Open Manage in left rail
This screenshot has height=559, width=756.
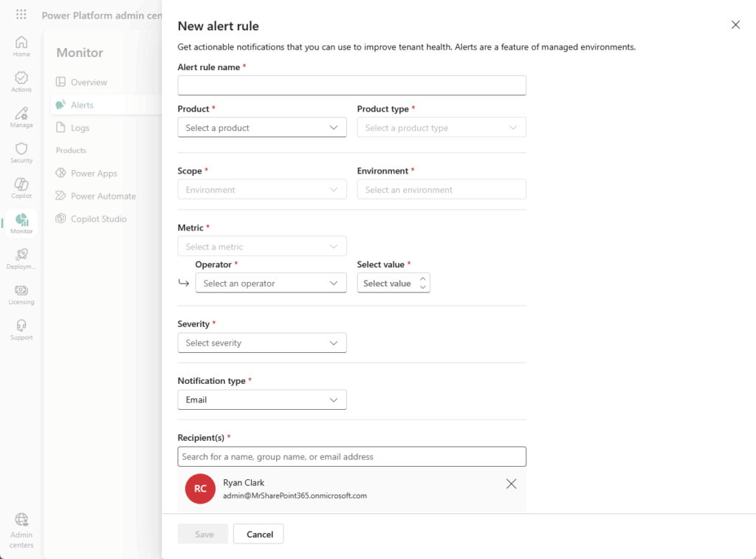point(21,117)
